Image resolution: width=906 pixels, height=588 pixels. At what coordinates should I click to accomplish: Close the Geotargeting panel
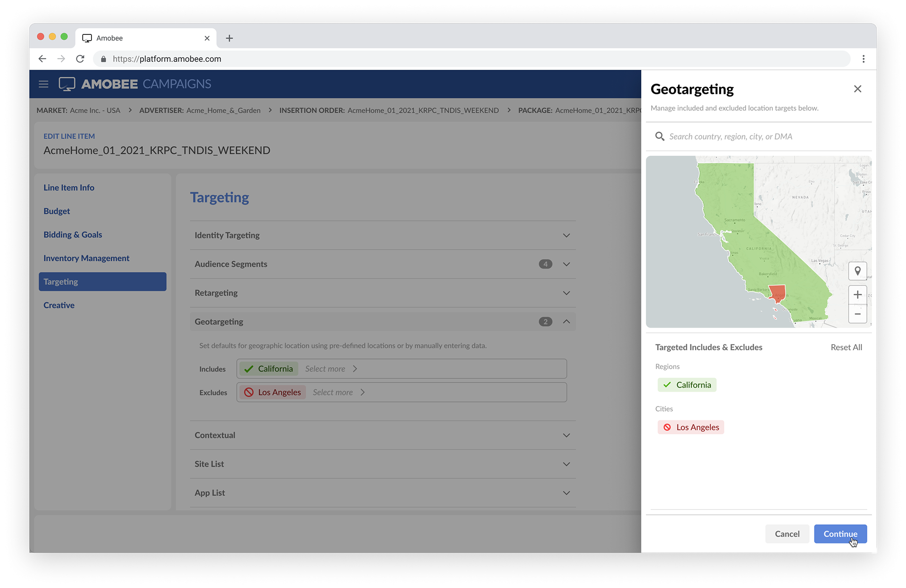(x=857, y=89)
